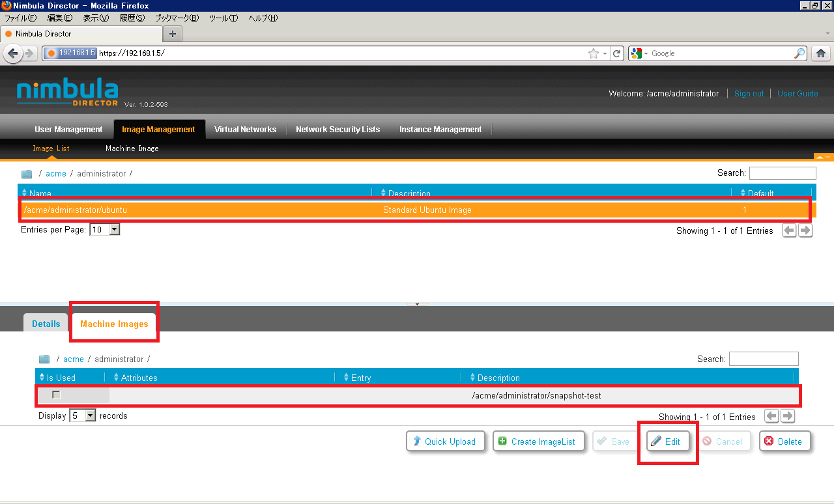Open the User Guide link
This screenshot has width=834, height=504.
798,94
